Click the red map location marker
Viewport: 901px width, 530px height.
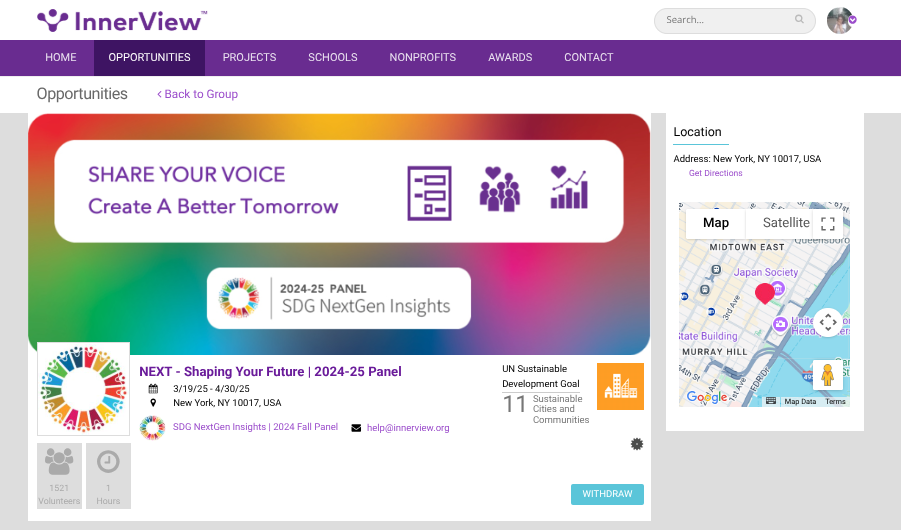click(764, 294)
